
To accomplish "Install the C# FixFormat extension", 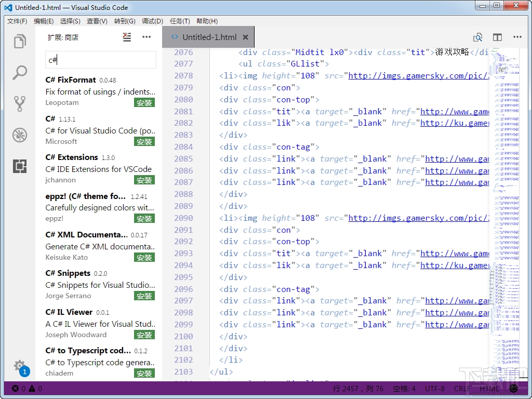I will 144,102.
